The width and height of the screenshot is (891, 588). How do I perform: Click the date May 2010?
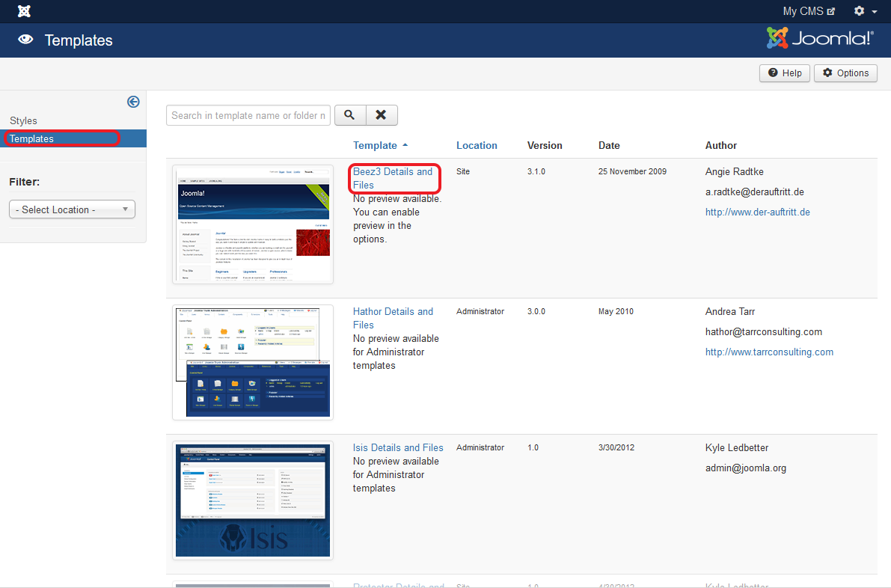point(616,311)
